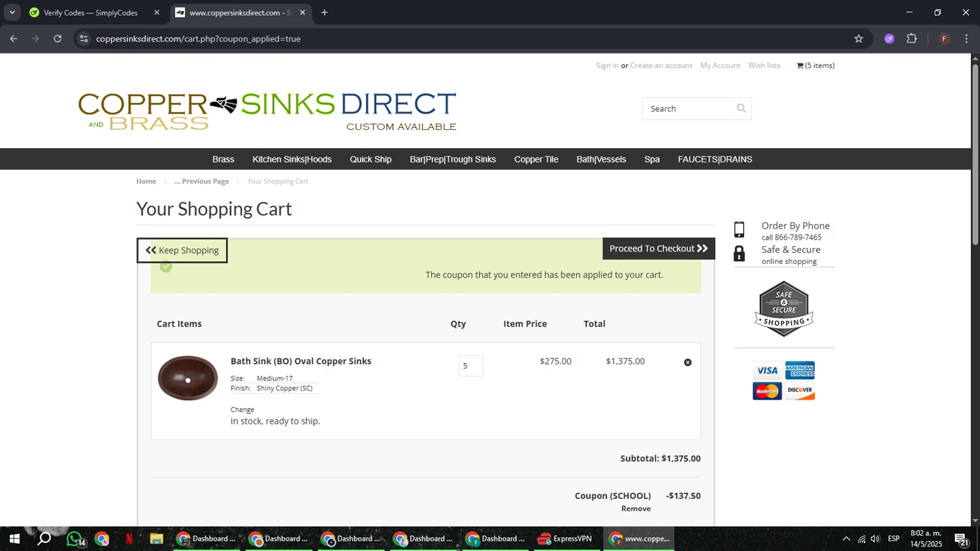Open WhatsApp from the taskbar
This screenshot has width=980, height=551.
75,539
